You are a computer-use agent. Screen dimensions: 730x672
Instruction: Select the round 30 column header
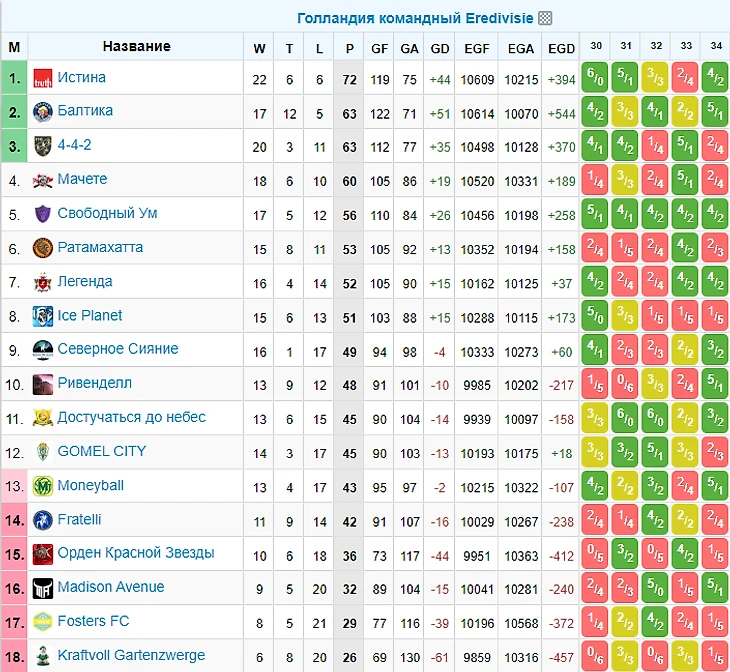point(596,46)
